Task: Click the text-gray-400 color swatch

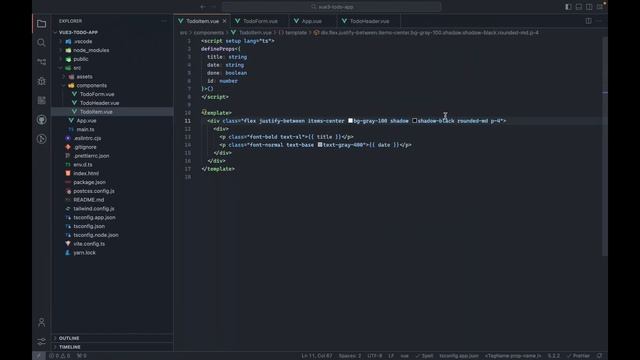Action: [320, 145]
